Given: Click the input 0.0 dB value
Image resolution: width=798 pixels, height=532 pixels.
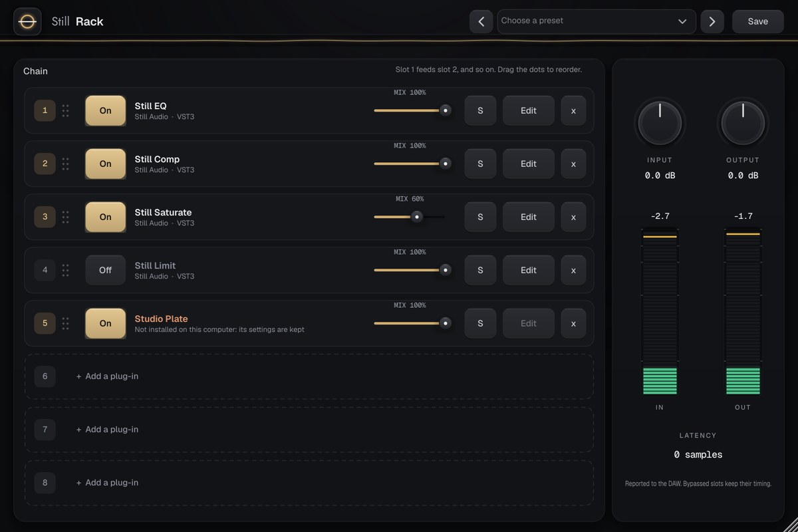Looking at the screenshot, I should [660, 176].
